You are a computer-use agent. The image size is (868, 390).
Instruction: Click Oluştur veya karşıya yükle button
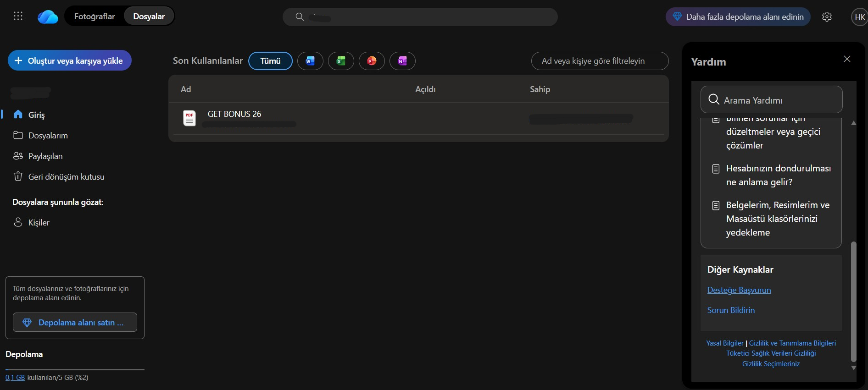pyautogui.click(x=70, y=60)
